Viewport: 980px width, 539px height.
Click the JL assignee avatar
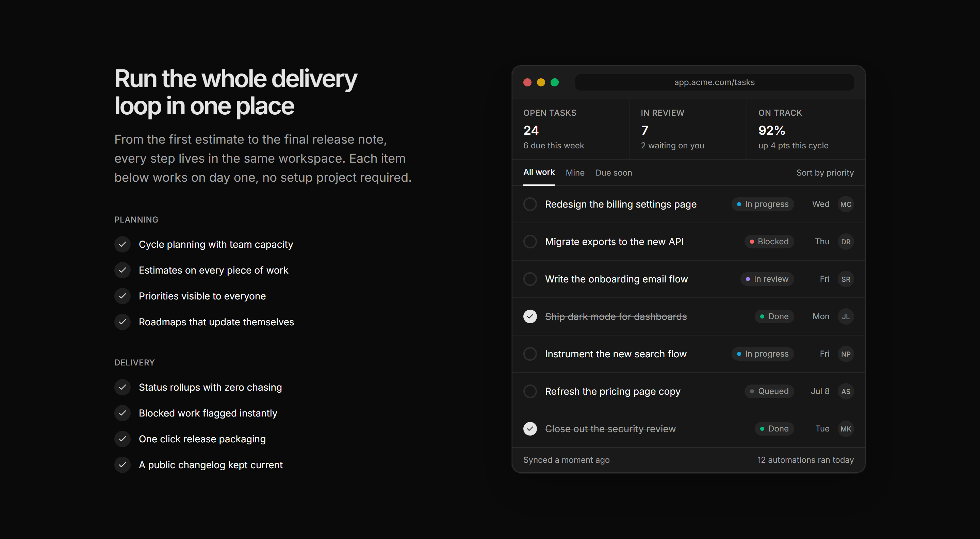(x=845, y=316)
